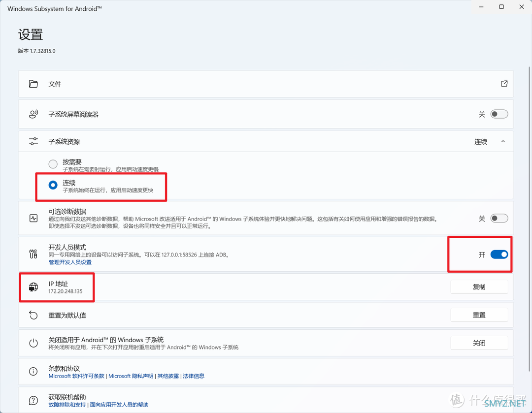Maximize the Windows Subsystem for Android window

click(501, 7)
